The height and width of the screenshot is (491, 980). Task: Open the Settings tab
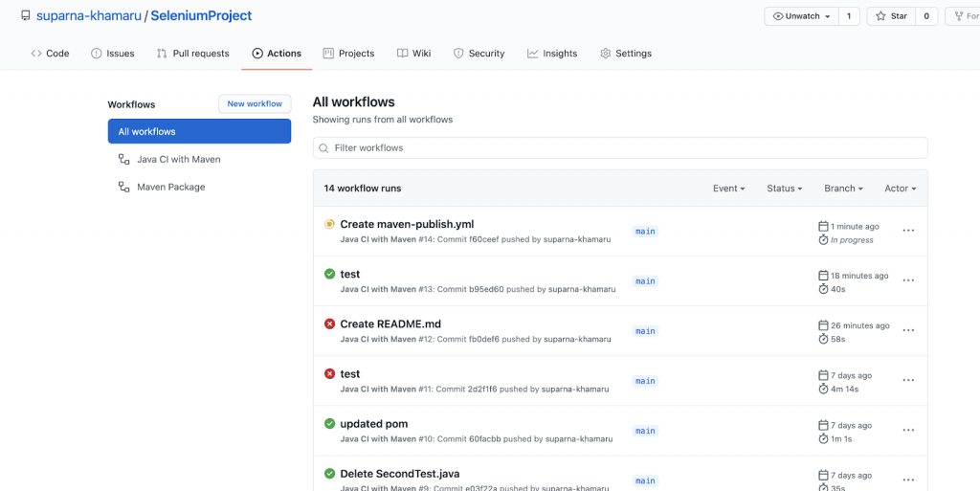click(x=625, y=54)
